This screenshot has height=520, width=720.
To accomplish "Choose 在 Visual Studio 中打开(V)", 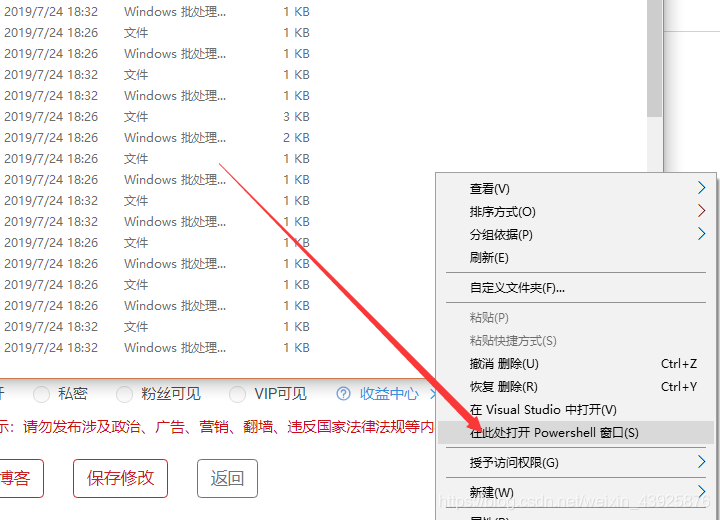I will tap(575, 410).
